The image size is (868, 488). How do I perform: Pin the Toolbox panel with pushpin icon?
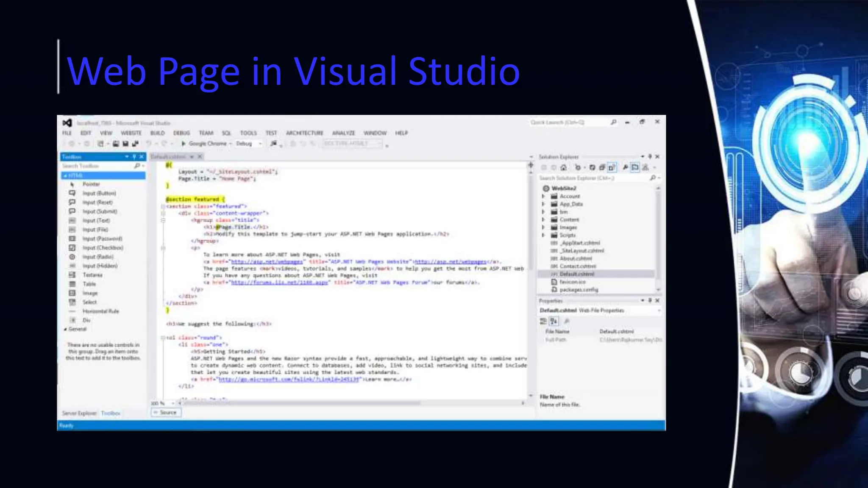click(x=134, y=157)
